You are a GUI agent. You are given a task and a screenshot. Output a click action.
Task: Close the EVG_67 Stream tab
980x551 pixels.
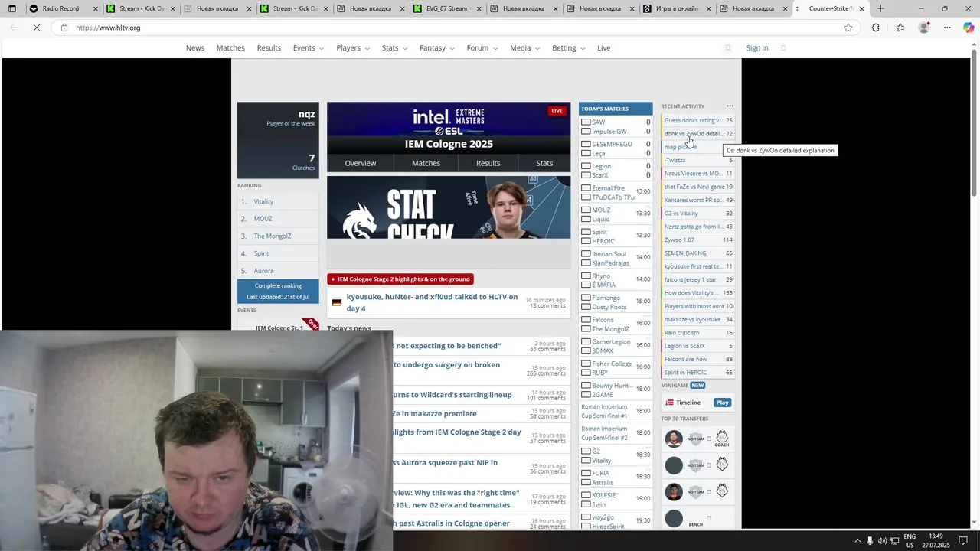pos(479,9)
